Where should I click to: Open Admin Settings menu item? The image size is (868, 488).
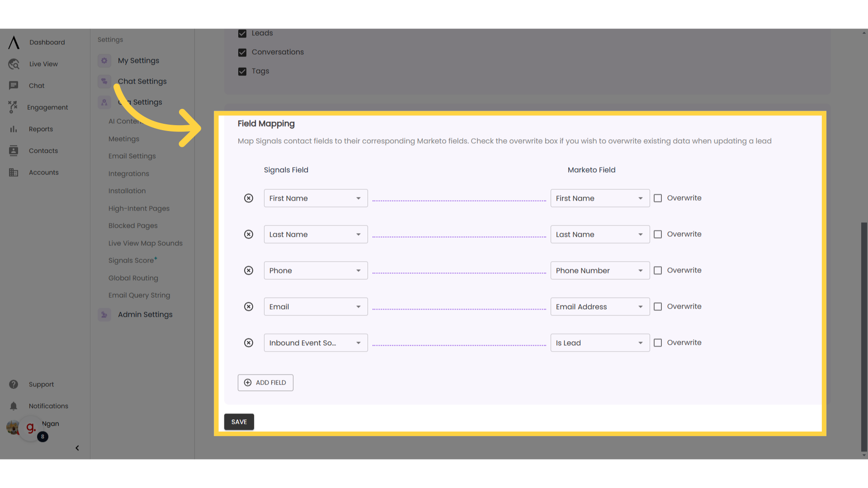coord(145,314)
